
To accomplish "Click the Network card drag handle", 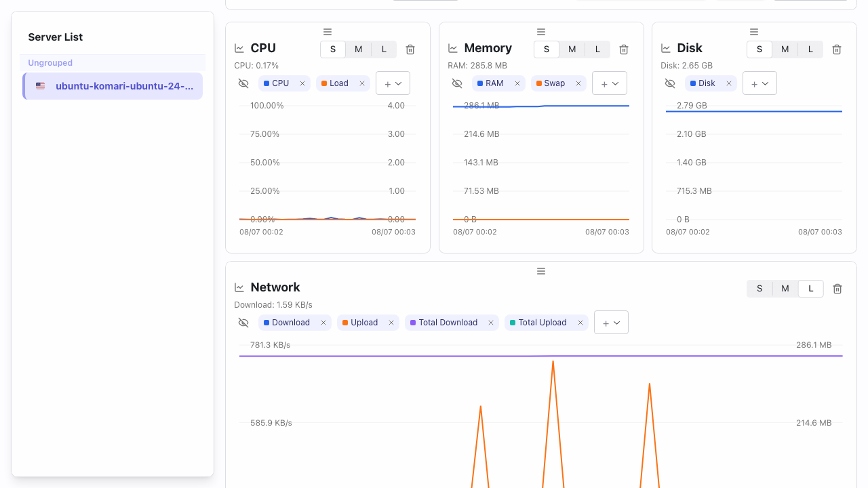I will pos(541,271).
